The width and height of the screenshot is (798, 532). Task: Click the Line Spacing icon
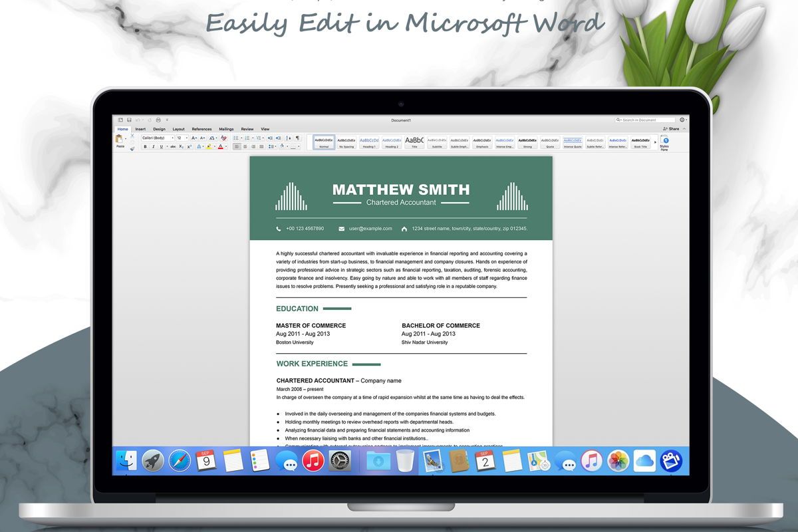click(x=271, y=146)
